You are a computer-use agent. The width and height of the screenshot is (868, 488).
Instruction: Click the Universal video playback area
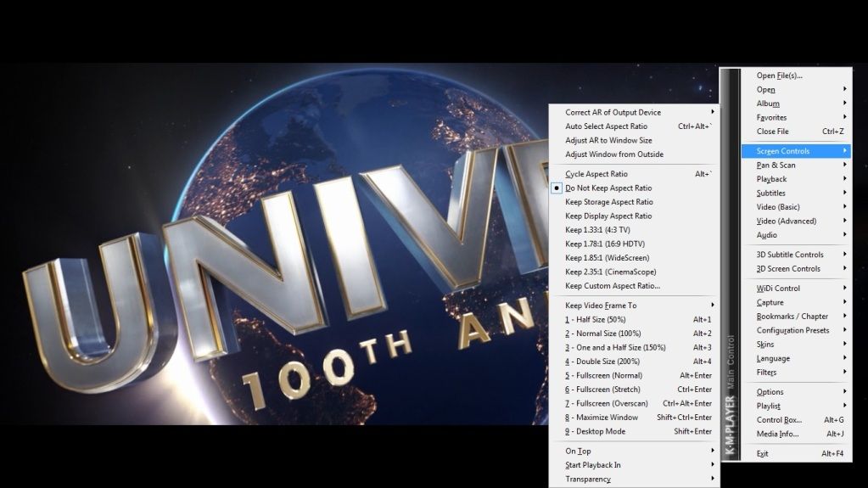(274, 244)
